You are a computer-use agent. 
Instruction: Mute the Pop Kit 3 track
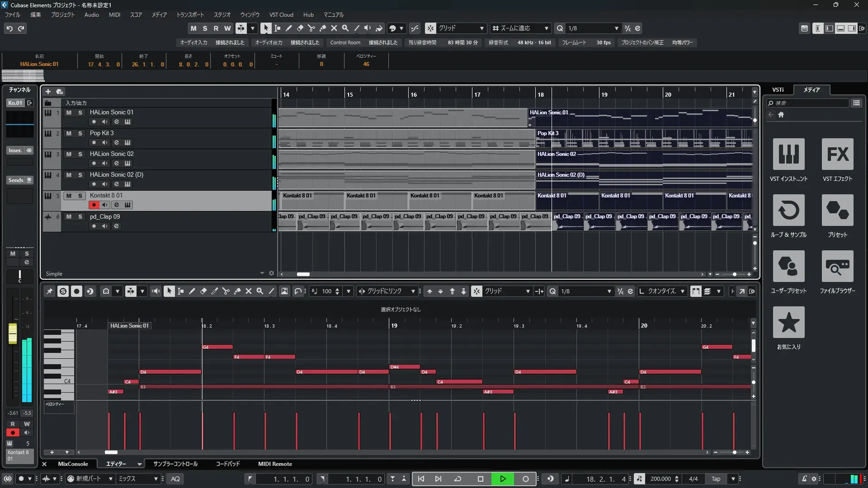69,133
